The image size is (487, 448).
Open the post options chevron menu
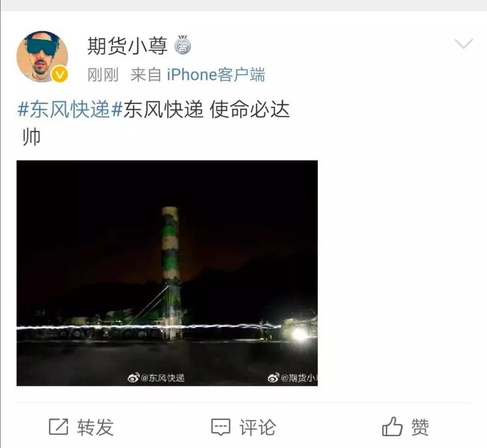point(464,43)
